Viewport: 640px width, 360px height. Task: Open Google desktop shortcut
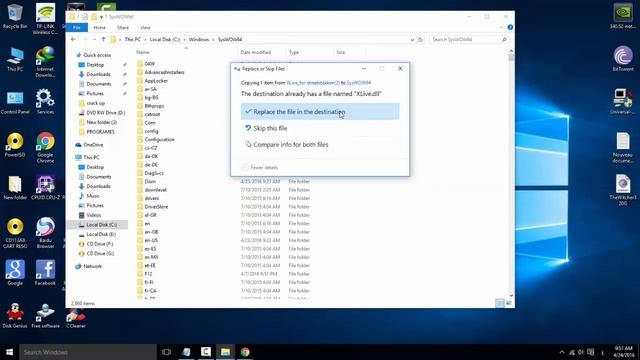click(15, 273)
